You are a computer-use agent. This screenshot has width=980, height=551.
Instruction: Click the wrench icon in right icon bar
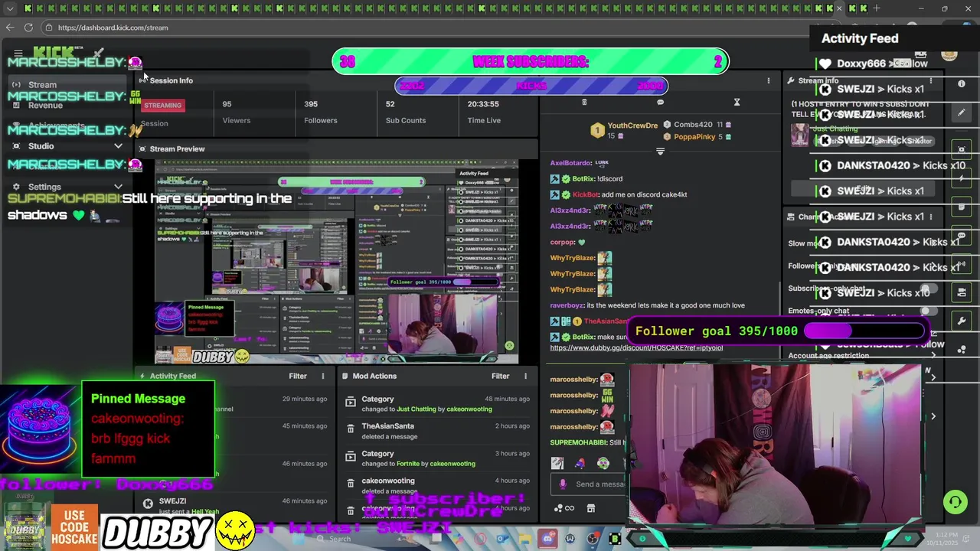[962, 321]
